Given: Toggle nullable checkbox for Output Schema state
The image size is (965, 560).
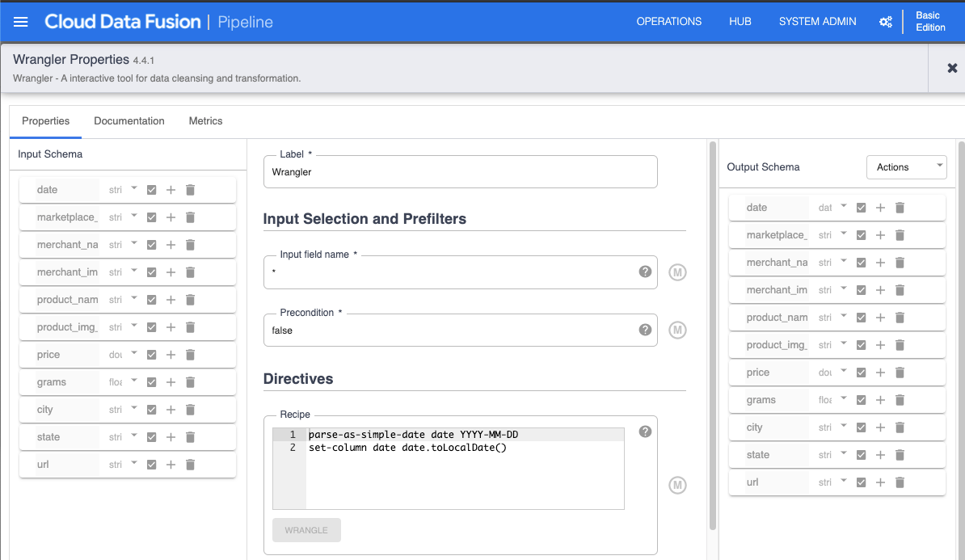Looking at the screenshot, I should [861, 455].
